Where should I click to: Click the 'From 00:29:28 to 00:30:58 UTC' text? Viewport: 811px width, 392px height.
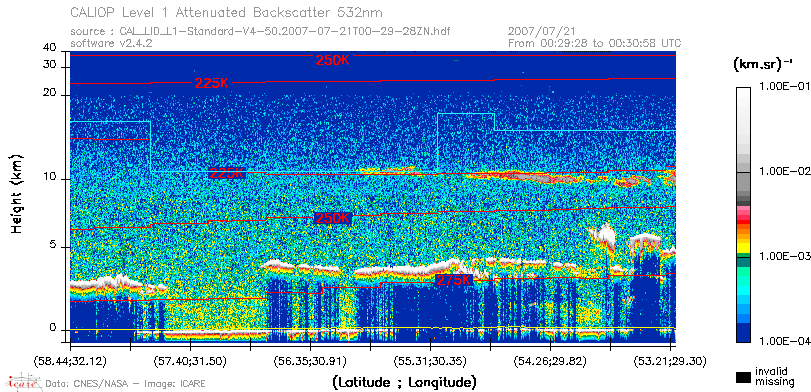click(595, 43)
